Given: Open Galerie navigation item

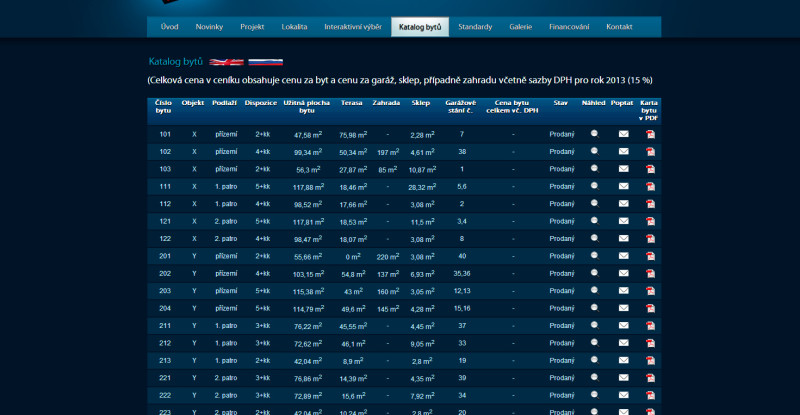Looking at the screenshot, I should [520, 27].
